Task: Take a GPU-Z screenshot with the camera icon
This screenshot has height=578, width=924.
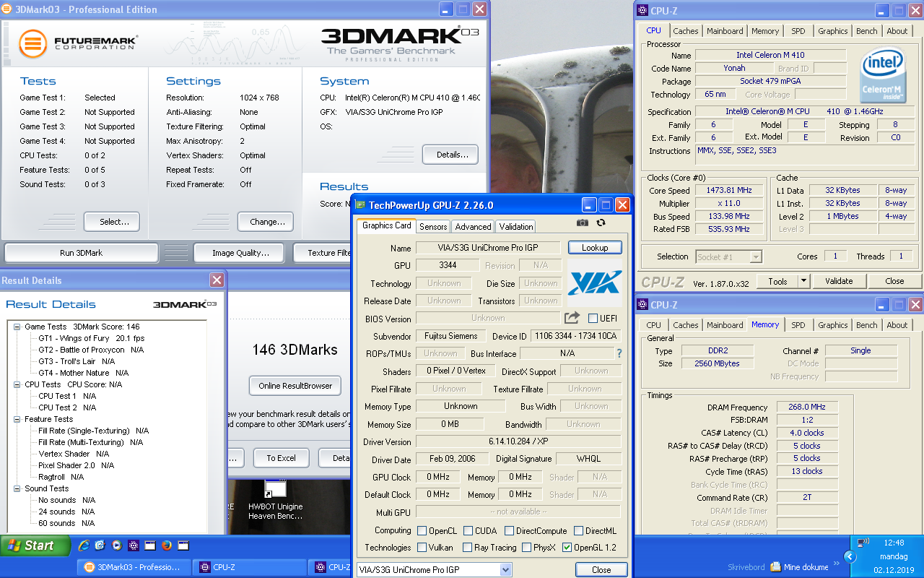Action: (583, 223)
